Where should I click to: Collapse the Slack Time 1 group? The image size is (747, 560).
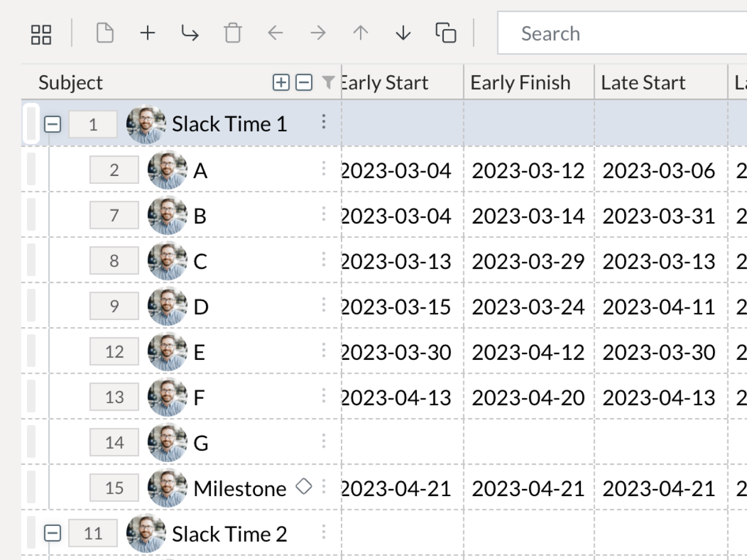[52, 124]
